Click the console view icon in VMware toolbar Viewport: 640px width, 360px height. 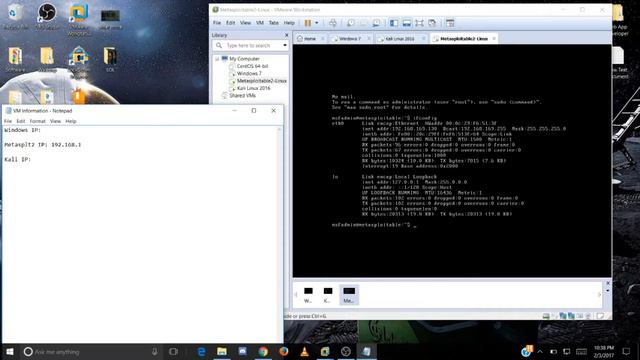(450, 23)
